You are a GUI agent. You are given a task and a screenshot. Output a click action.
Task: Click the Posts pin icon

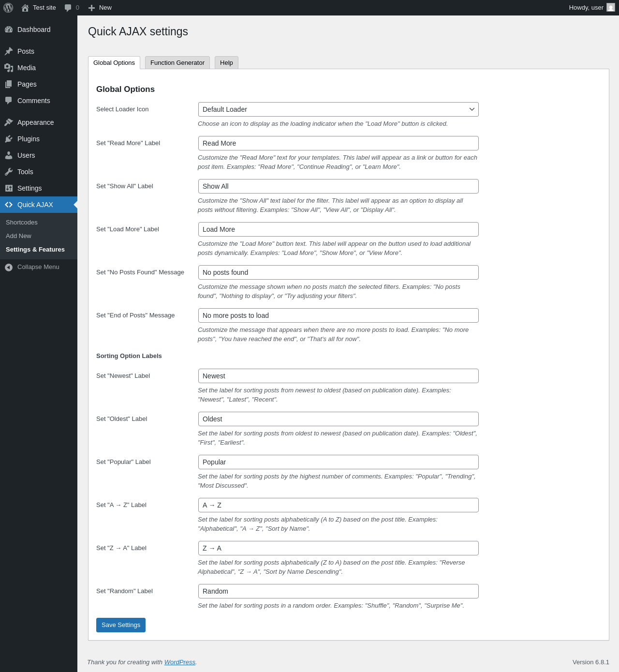(x=9, y=51)
